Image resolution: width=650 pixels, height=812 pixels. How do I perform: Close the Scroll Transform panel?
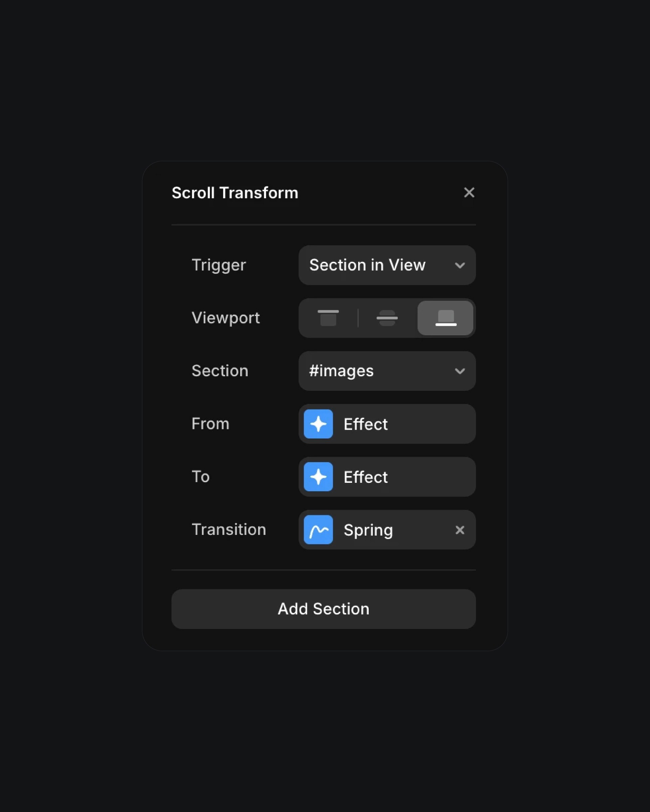(469, 192)
